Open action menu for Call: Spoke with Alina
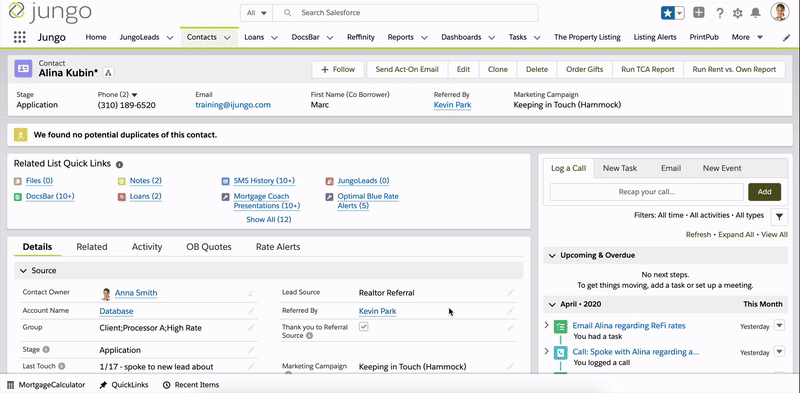The width and height of the screenshot is (800, 393). [779, 352]
